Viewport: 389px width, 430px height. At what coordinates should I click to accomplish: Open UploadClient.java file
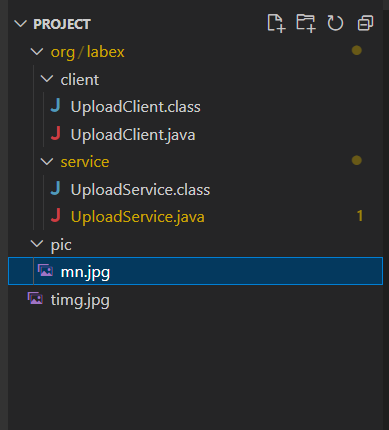(133, 135)
